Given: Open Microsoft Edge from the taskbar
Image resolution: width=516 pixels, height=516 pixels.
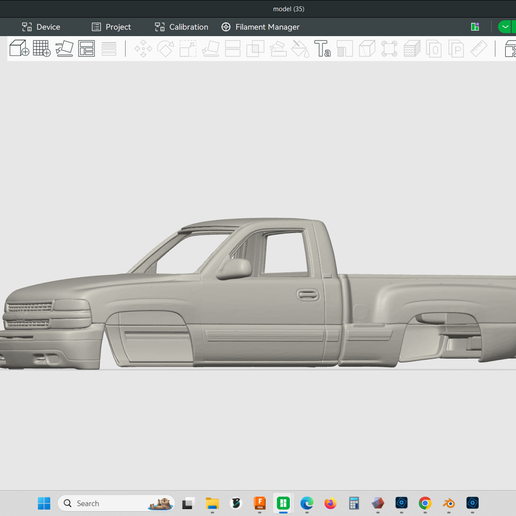Looking at the screenshot, I should tap(307, 503).
